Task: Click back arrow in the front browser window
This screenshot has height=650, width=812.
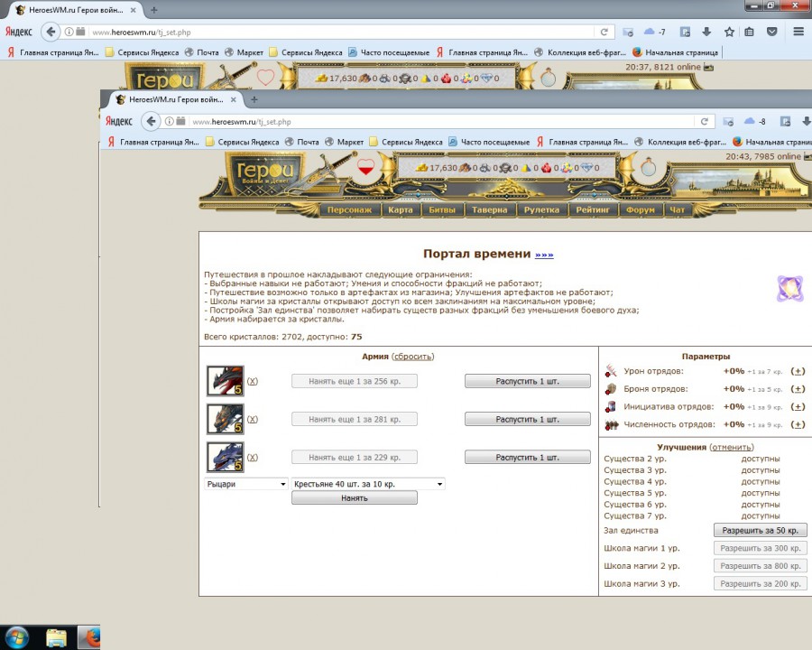Action: click(x=152, y=121)
